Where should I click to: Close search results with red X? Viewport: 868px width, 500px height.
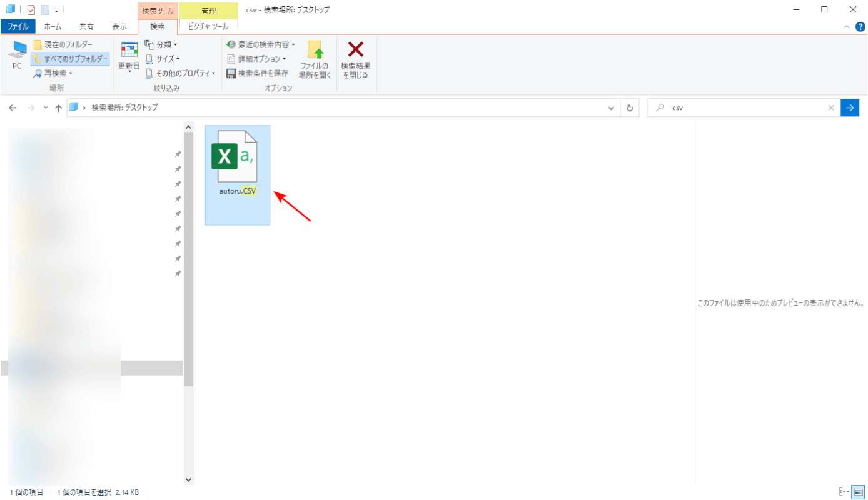[355, 59]
